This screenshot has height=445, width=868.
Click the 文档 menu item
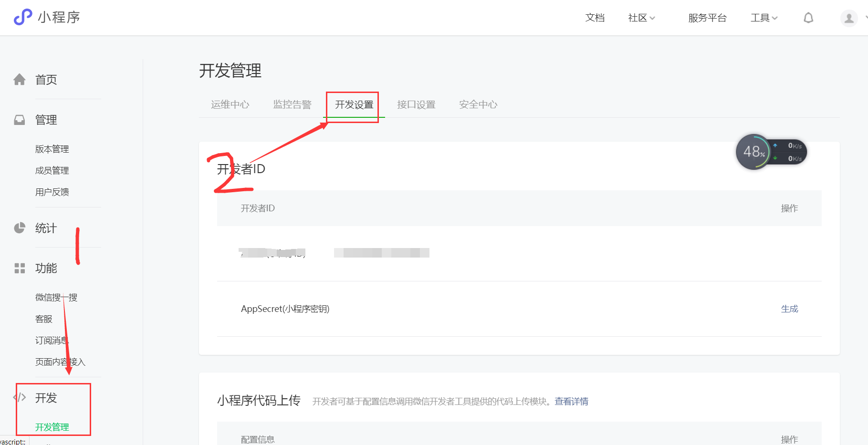point(595,18)
